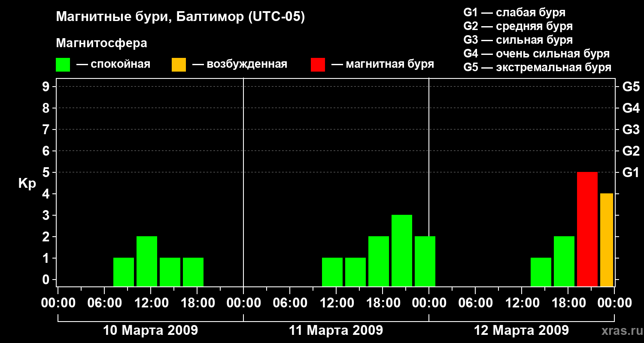Open the xras.ru watermark link
This screenshot has width=644, height=343.
620,331
